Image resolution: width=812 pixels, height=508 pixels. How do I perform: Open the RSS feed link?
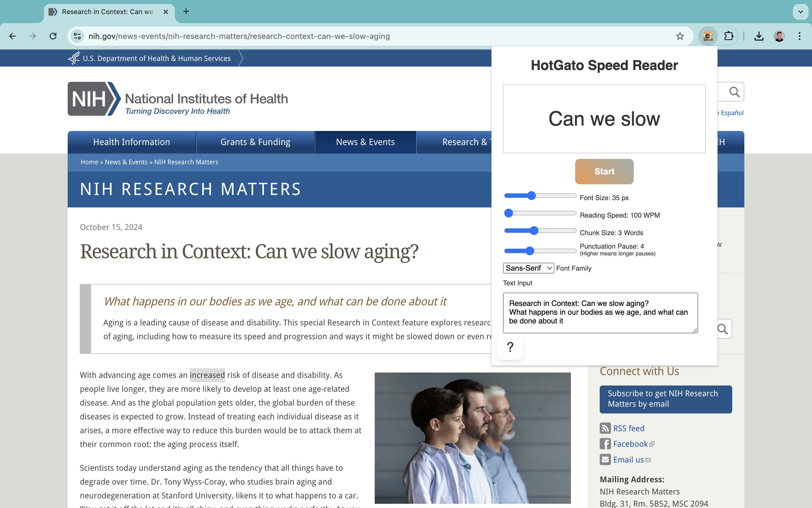point(628,428)
